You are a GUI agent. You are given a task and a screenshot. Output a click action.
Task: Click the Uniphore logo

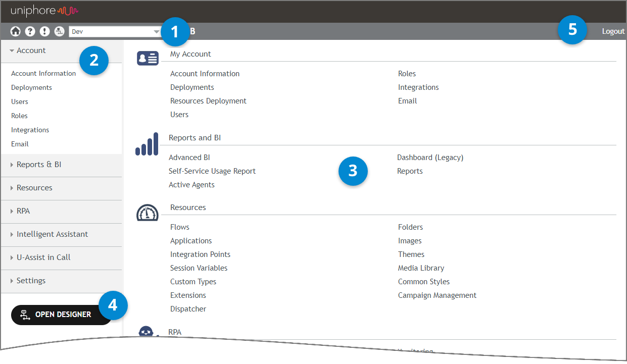[x=44, y=11]
